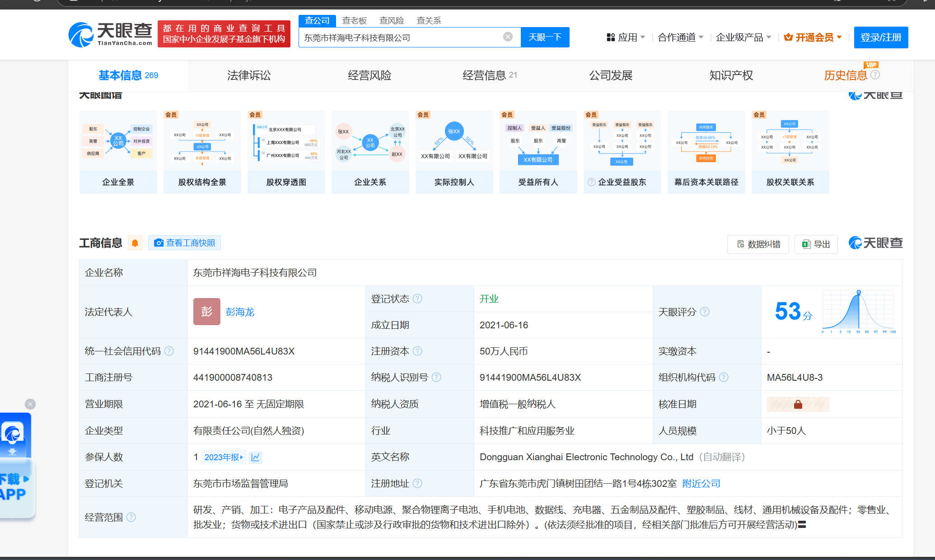Image resolution: width=935 pixels, height=560 pixels.
Task: Click the red 国家中小企业发展子基金 banner
Action: coord(224,34)
